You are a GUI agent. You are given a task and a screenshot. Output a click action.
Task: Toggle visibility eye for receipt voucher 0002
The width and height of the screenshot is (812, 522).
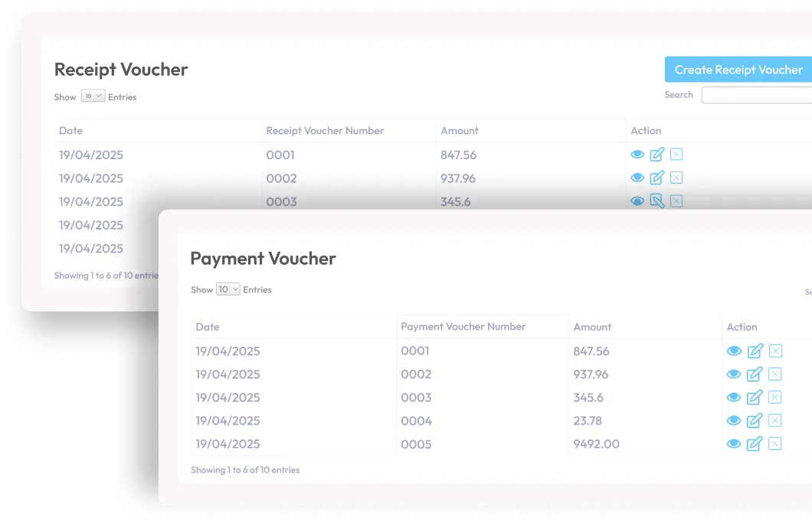pyautogui.click(x=637, y=178)
